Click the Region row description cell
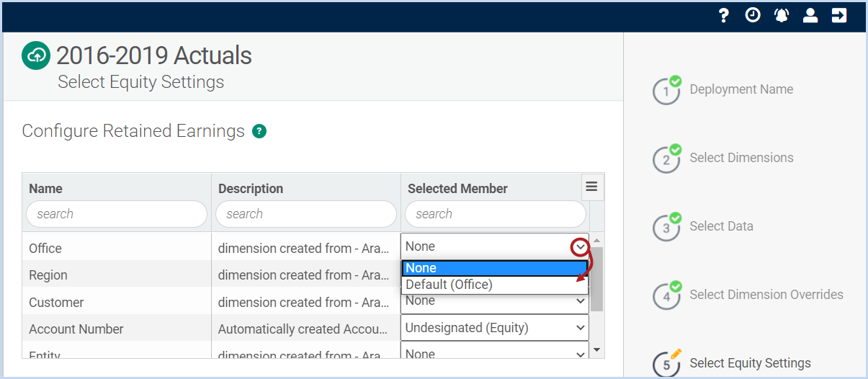 [306, 275]
